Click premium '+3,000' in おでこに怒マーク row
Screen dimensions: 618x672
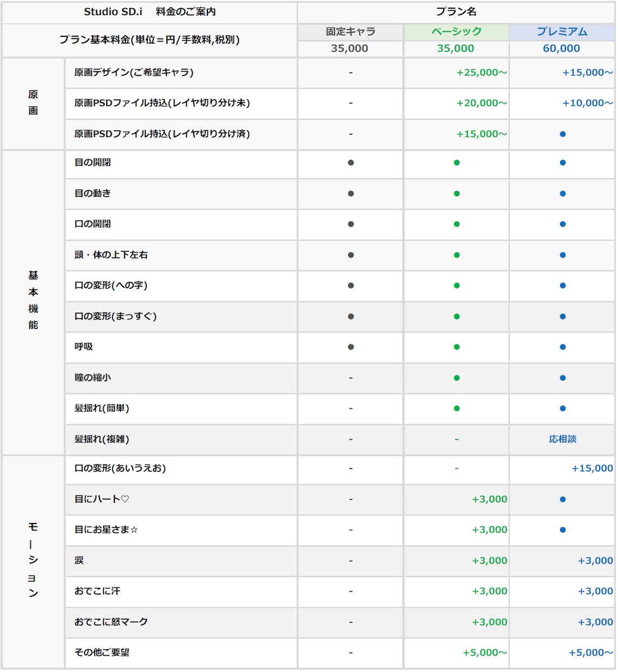pyautogui.click(x=596, y=622)
